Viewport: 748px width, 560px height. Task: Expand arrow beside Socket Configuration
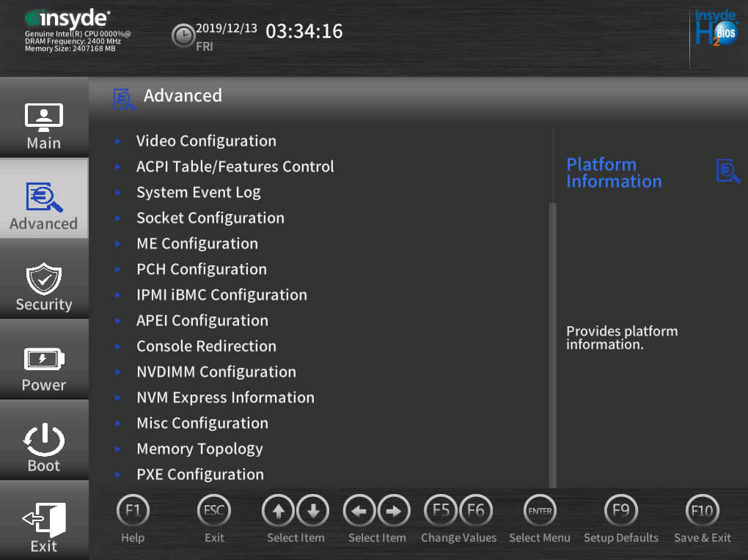118,218
